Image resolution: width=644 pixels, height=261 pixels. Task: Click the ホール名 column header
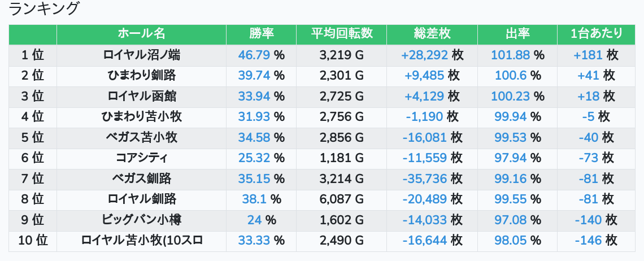(141, 34)
